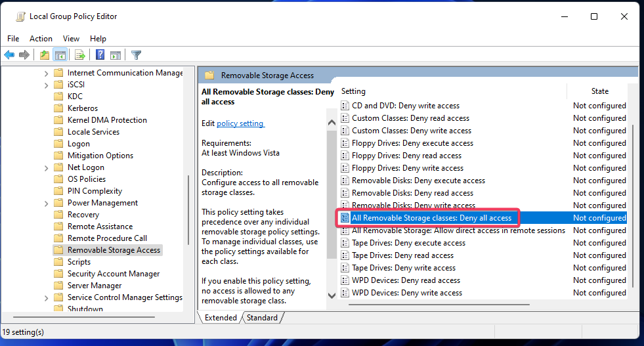Screen dimensions: 644x346
Task: Select Security Account Manager tree folder
Action: [114, 274]
